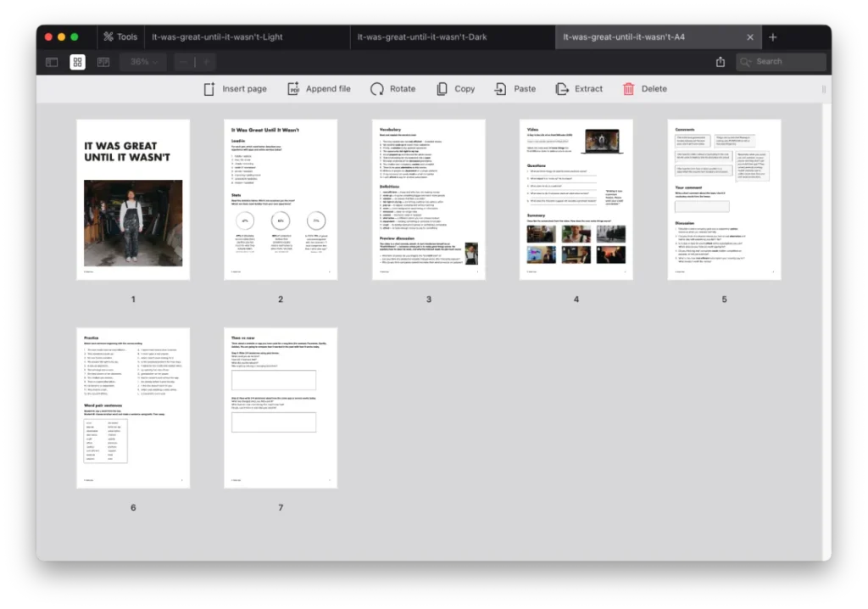This screenshot has height=609, width=868.
Task: Toggle the page thumbnails grid view
Action: [77, 62]
